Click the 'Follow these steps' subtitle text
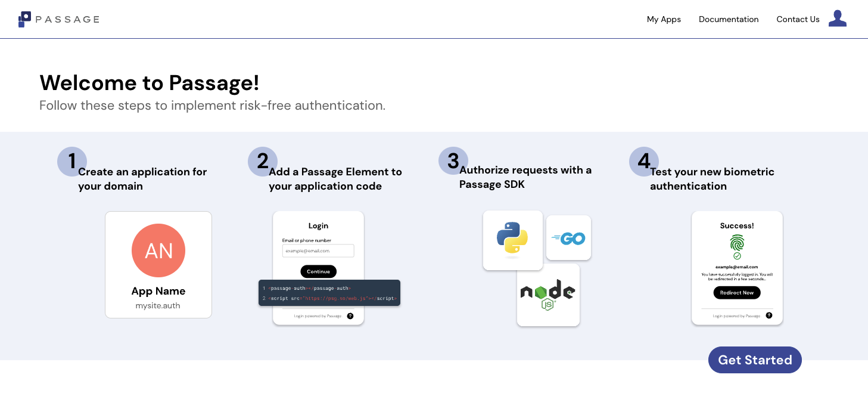The height and width of the screenshot is (393, 868). coord(213,106)
